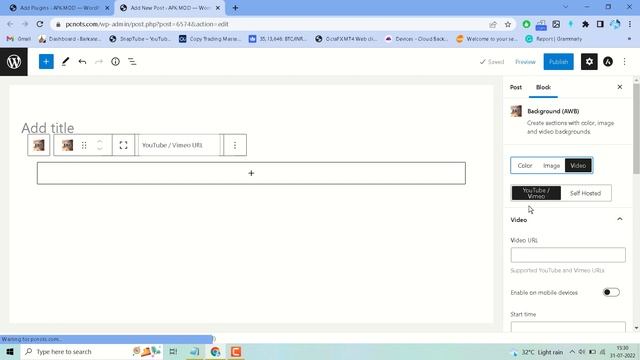
Task: Click the WordPress logo to exit editor
Action: tap(14, 62)
